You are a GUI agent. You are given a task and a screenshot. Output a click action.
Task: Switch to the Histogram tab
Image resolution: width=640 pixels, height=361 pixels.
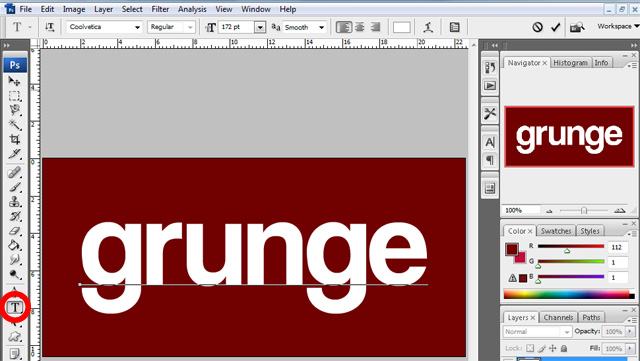[570, 63]
